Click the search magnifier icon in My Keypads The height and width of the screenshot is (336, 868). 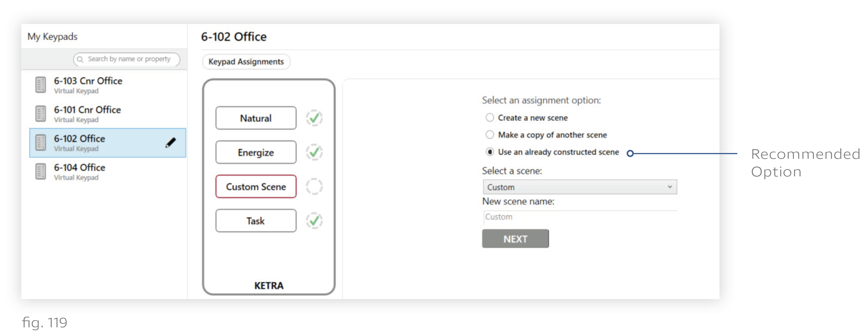tap(80, 59)
